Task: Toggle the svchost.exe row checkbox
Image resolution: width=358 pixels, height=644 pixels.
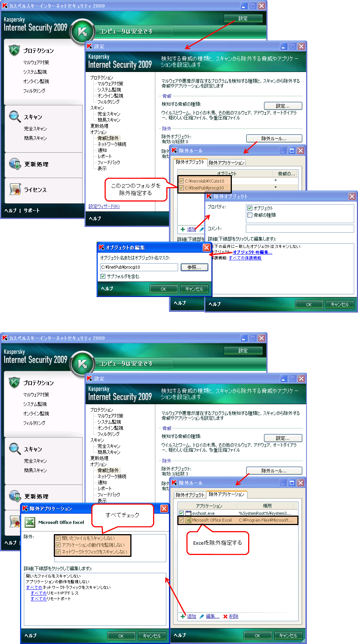Action: [x=181, y=513]
